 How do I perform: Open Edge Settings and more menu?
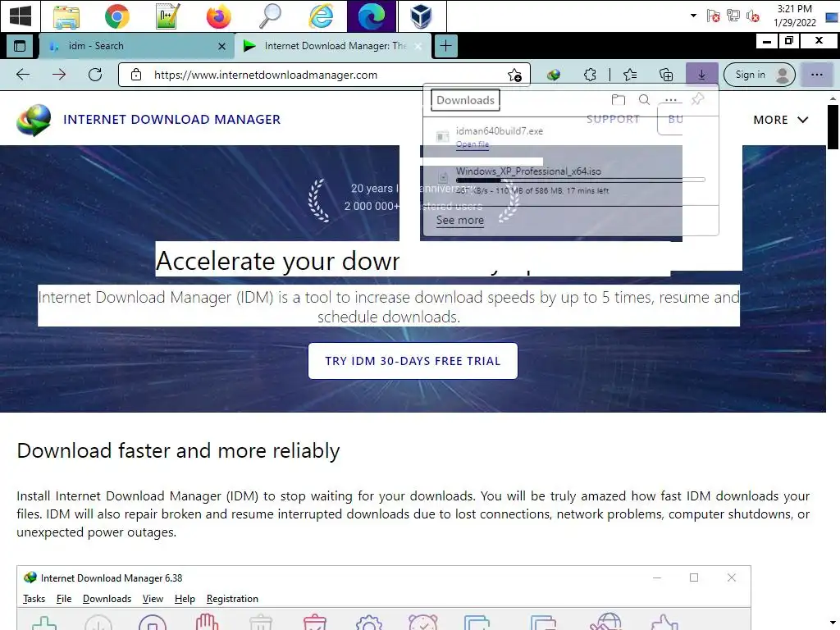pos(816,75)
